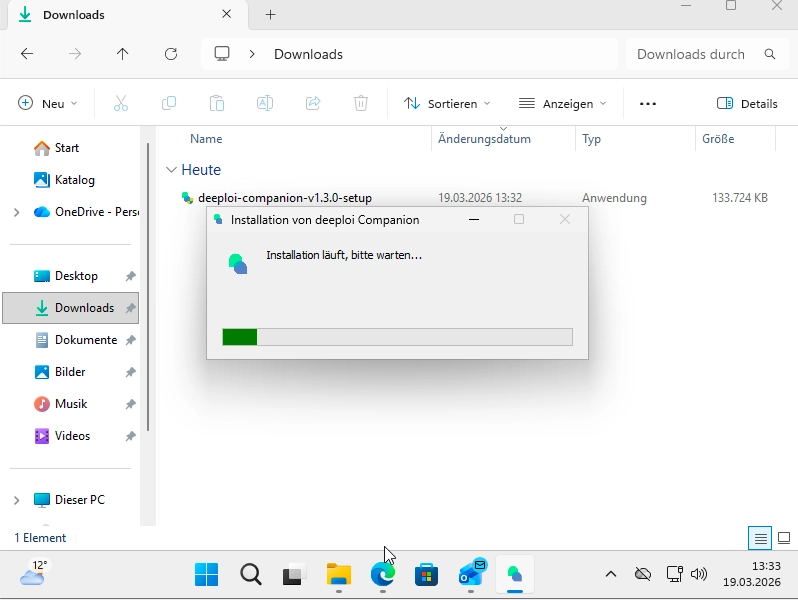Click the copy icon in toolbar

168,103
